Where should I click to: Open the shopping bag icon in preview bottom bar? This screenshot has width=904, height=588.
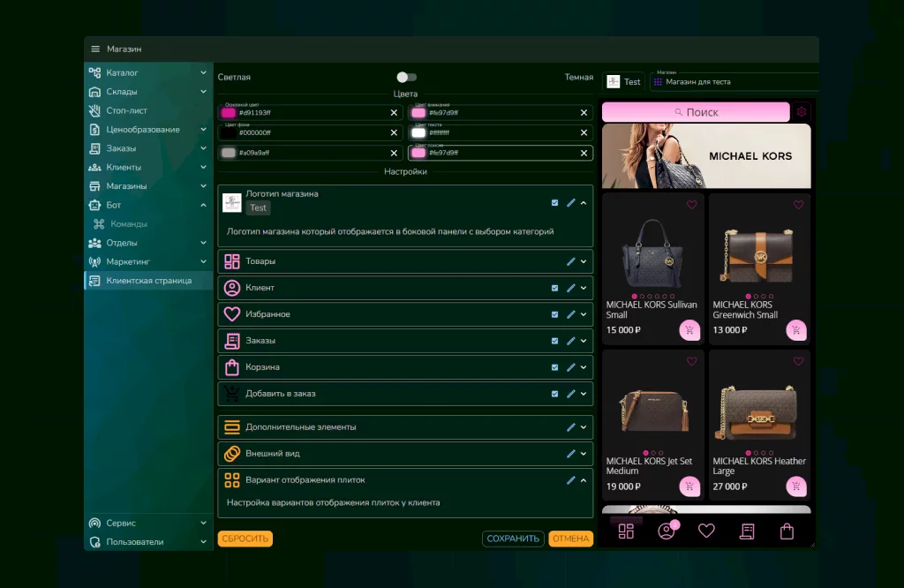tap(787, 531)
